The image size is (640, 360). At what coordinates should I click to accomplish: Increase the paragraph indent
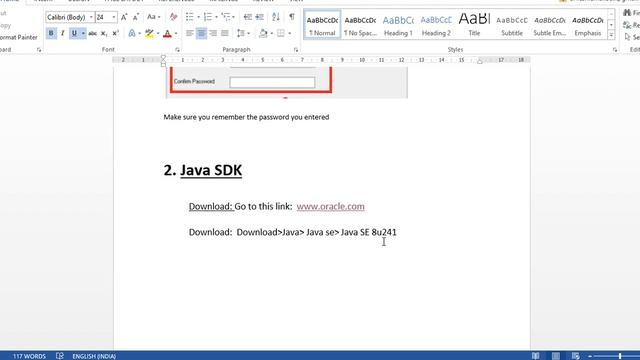(x=260, y=17)
